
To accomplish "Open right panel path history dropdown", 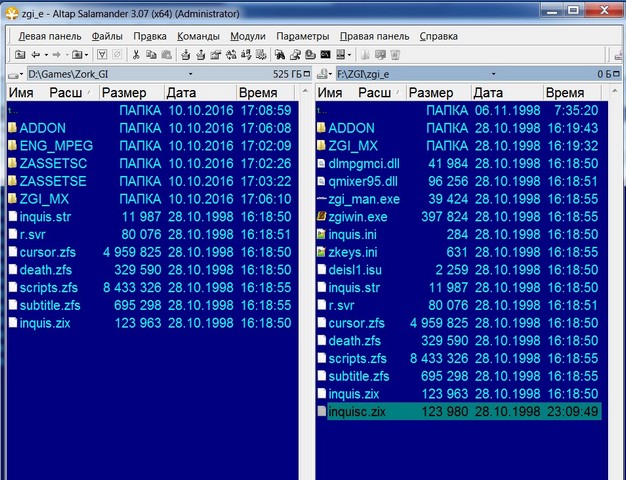I will point(493,74).
